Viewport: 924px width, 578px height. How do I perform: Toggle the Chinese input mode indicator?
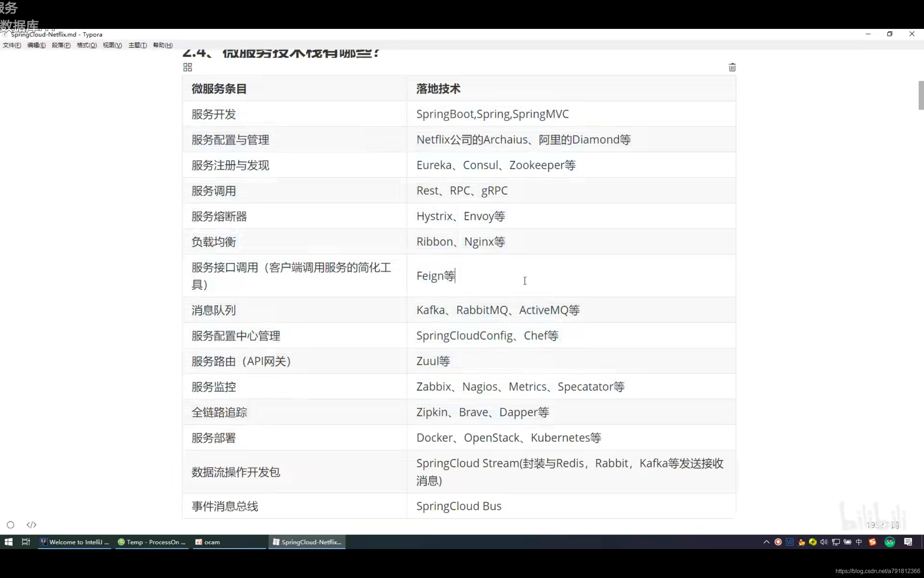(859, 542)
